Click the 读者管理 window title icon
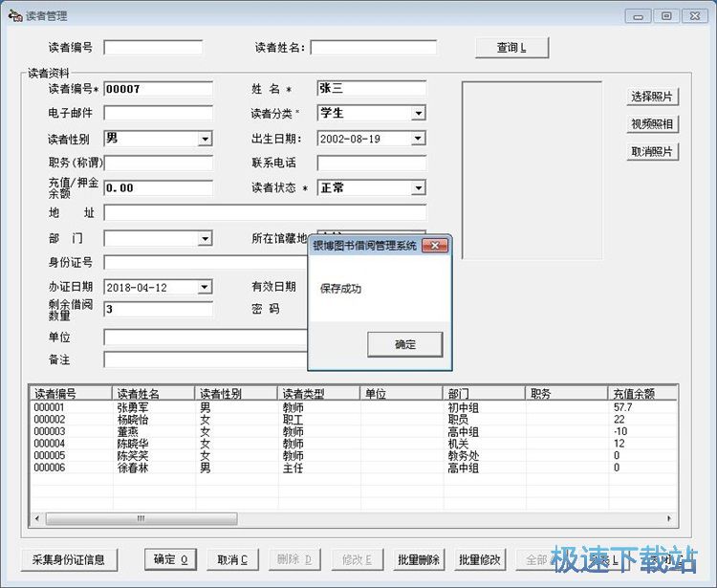This screenshot has height=588, width=717. point(14,15)
